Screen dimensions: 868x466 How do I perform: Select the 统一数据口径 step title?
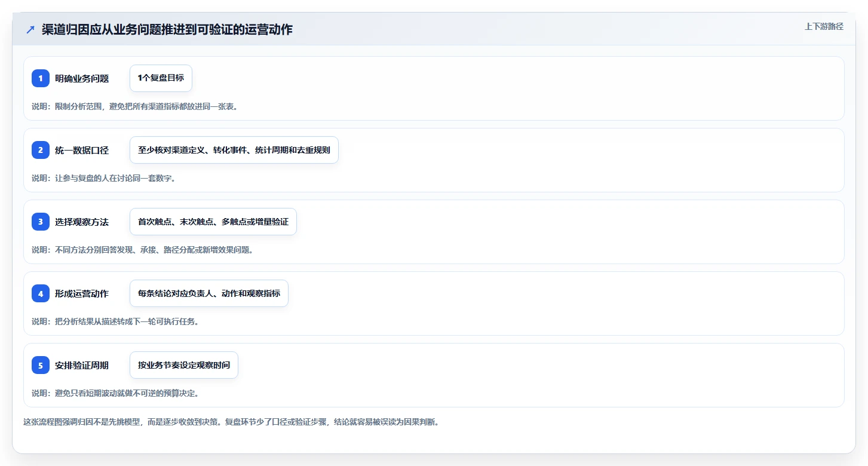(82, 150)
